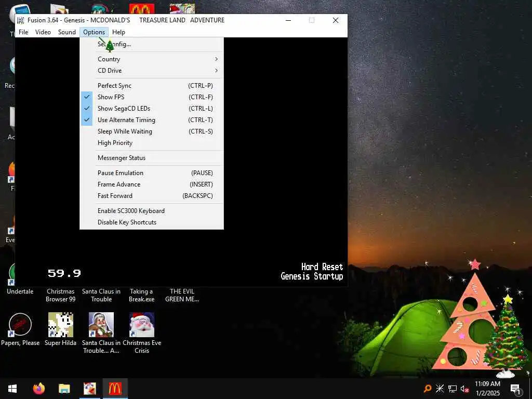Open the Sound menu
This screenshot has height=399, width=532.
(x=67, y=32)
